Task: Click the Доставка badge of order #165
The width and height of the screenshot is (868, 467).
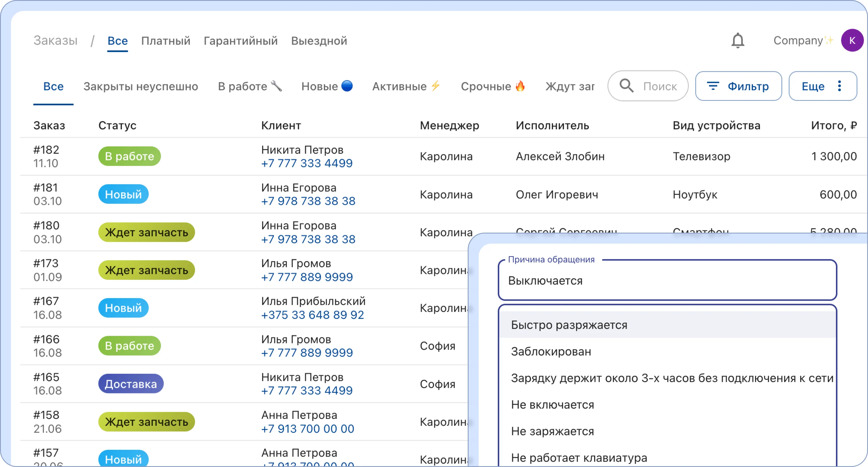Action: [x=131, y=384]
